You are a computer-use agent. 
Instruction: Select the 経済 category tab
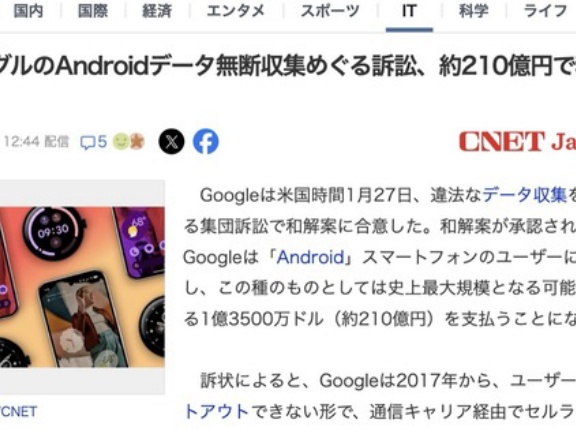pos(157,11)
